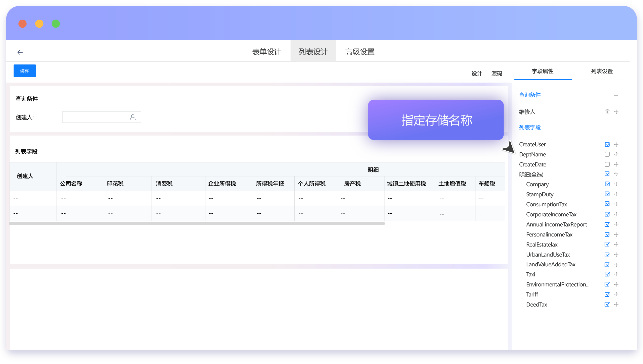Uncheck the UrbanLandUseTax checkbox
The height and width of the screenshot is (364, 643).
click(x=607, y=255)
